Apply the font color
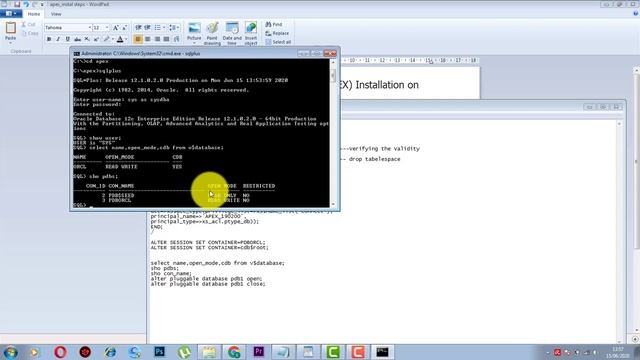 click(120, 39)
